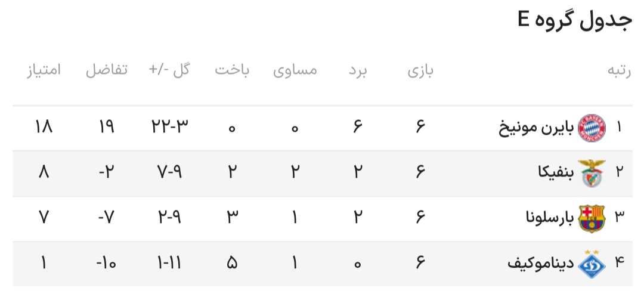Image resolution: width=644 pixels, height=297 pixels.
Task: Click the مساوی column header
Action: coord(295,70)
